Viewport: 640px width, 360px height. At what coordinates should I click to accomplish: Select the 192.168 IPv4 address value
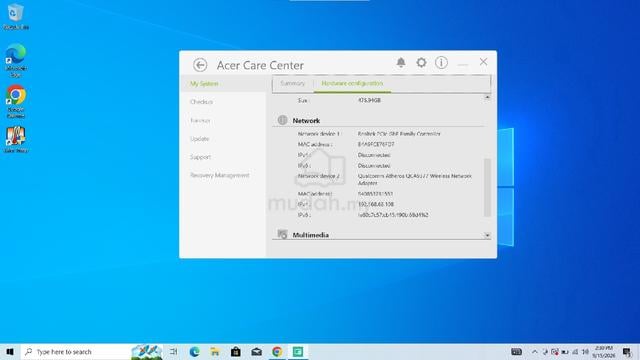point(376,204)
